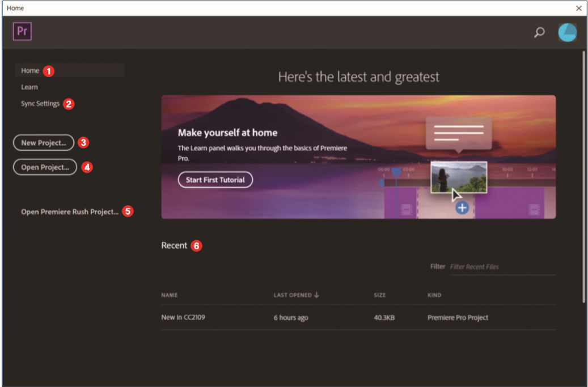588x387 pixels.
Task: Click the New Project button
Action: pyautogui.click(x=44, y=143)
